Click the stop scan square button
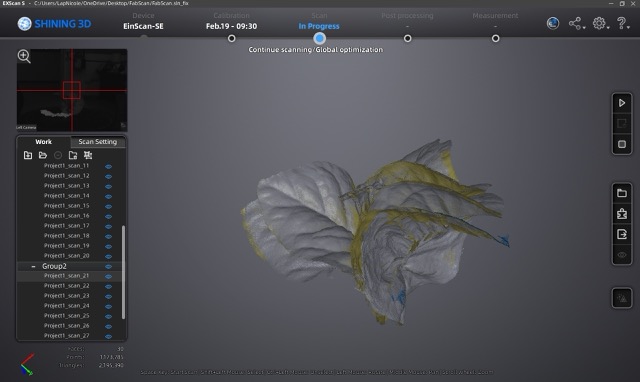Image resolution: width=640 pixels, height=382 pixels. pos(622,144)
